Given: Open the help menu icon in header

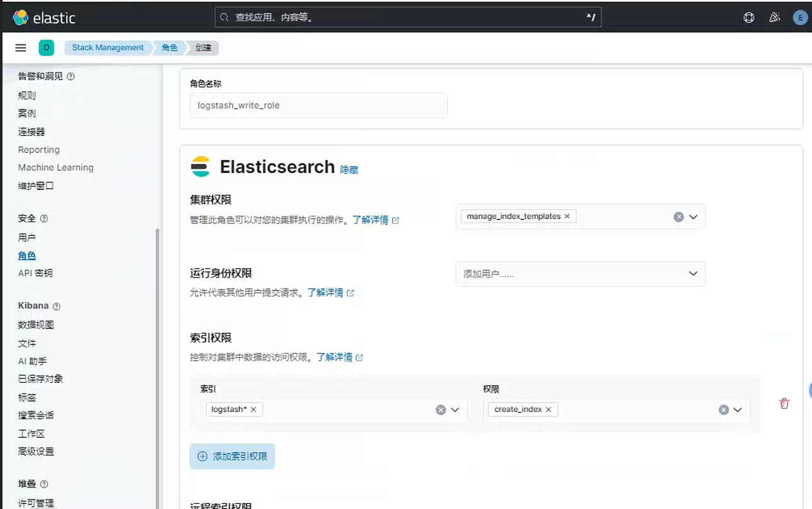Looking at the screenshot, I should coord(749,18).
